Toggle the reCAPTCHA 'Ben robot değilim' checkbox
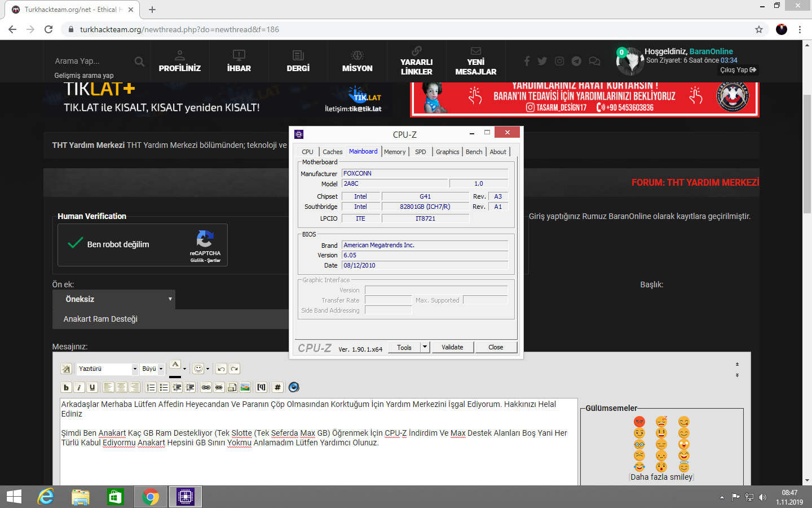This screenshot has width=812, height=508. pyautogui.click(x=76, y=244)
